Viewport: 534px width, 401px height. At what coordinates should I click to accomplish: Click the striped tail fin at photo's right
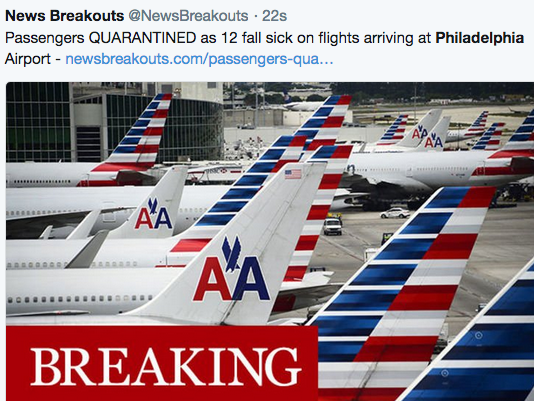(x=402, y=293)
